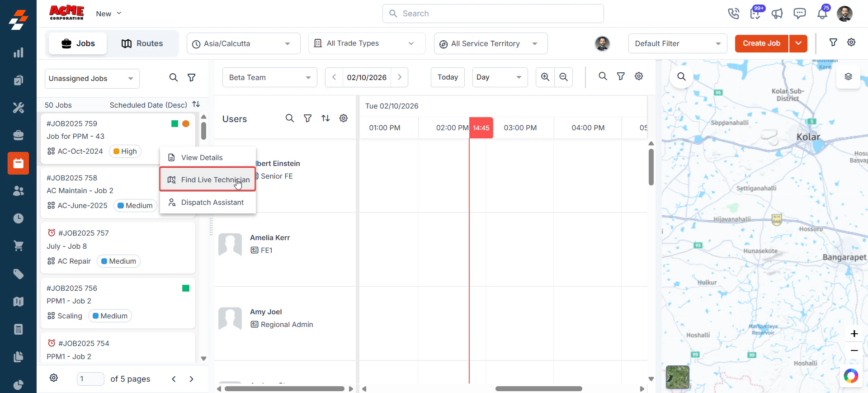The image size is (868, 393).
Task: Click the Create Job button
Action: point(762,43)
